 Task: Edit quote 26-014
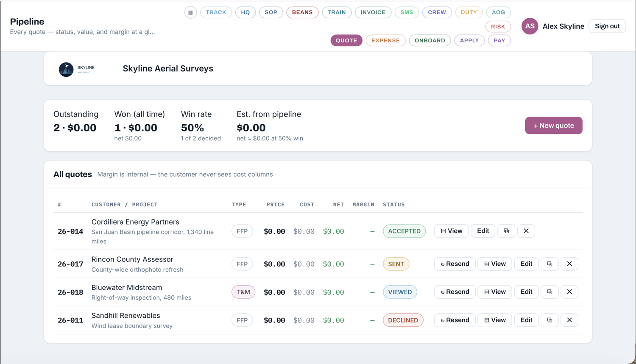click(x=483, y=231)
